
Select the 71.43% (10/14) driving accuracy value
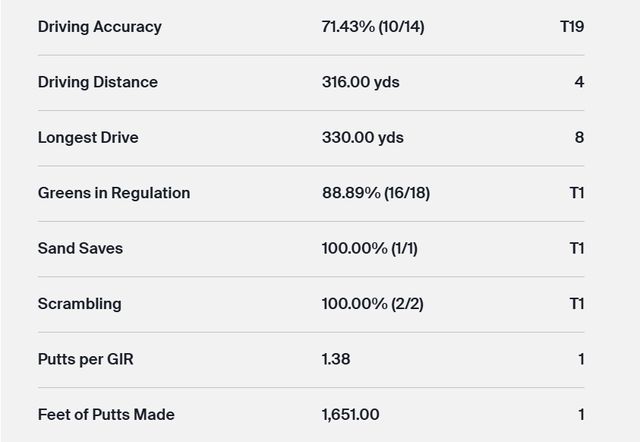[x=373, y=27]
